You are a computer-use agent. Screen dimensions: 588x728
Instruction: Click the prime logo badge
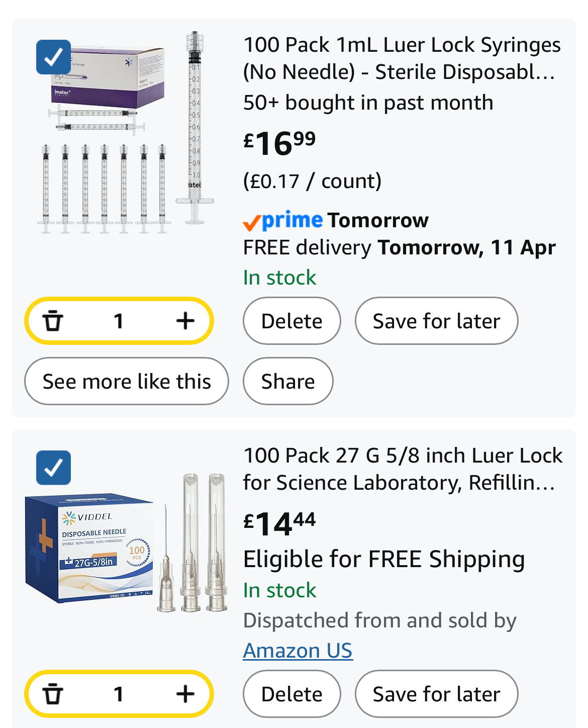283,220
